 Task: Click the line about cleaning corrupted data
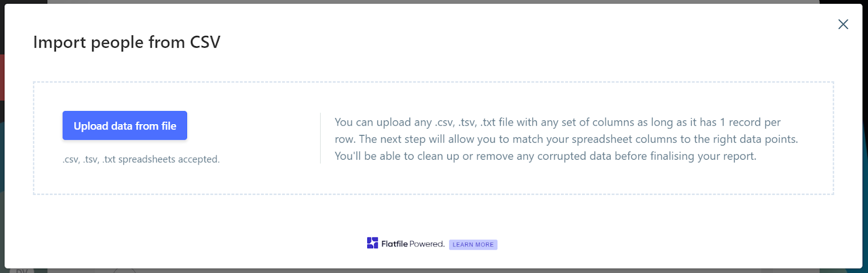545,156
